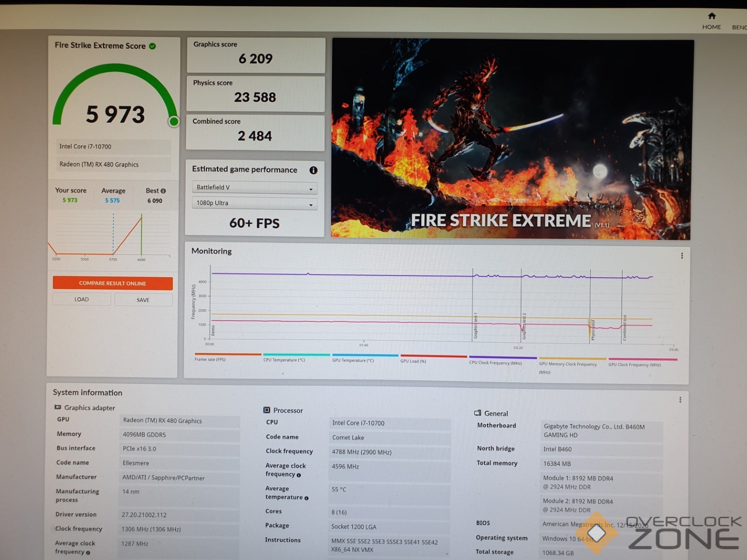Viewport: 747px width, 560px height.
Task: Click the Graphics test 1 marker on the chart
Action: click(x=475, y=326)
